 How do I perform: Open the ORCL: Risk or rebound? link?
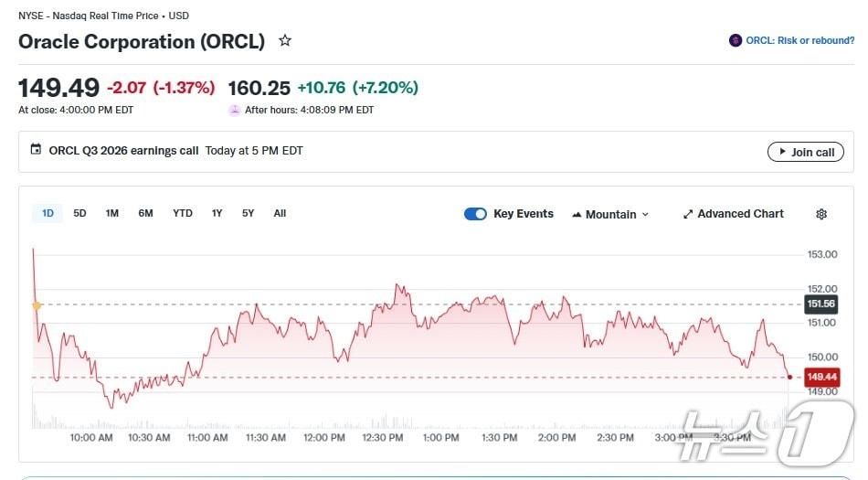(x=799, y=40)
